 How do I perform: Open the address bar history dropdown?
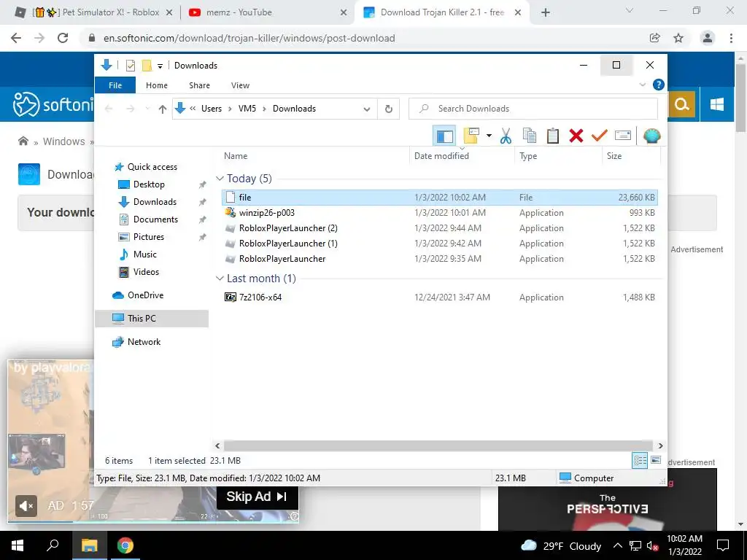(x=366, y=109)
